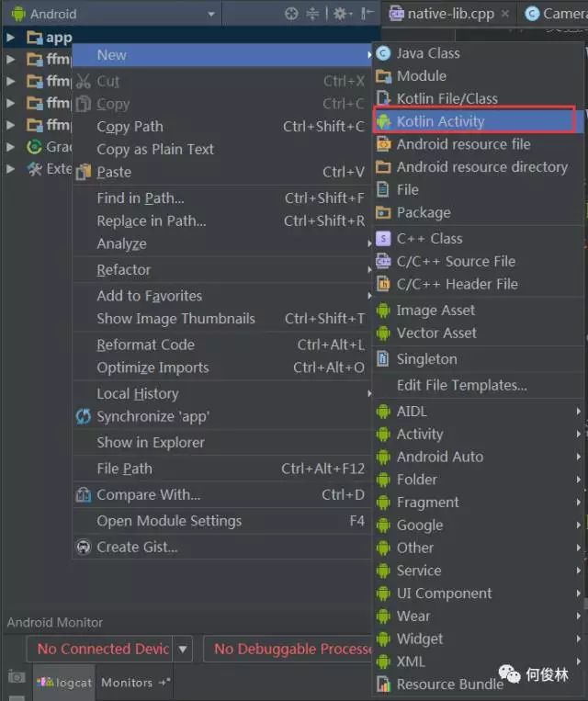Choose Show Image Thumbnails
This screenshot has height=701, width=588.
tap(222, 319)
